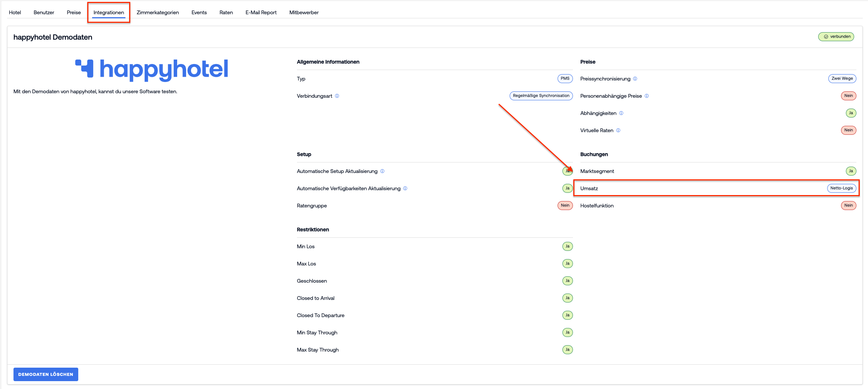The image size is (868, 389).
Task: Click the Netto-Logis badge in Umsatz row
Action: click(x=842, y=188)
